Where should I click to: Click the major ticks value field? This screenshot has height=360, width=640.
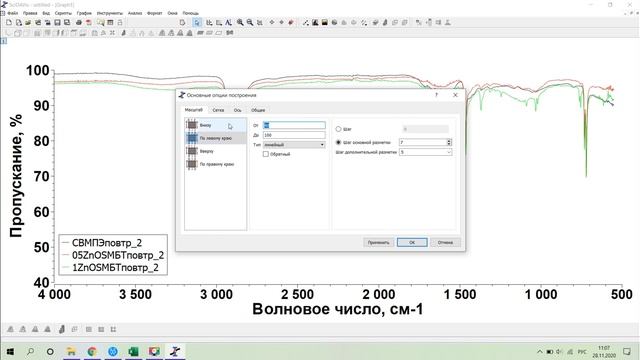coord(423,142)
